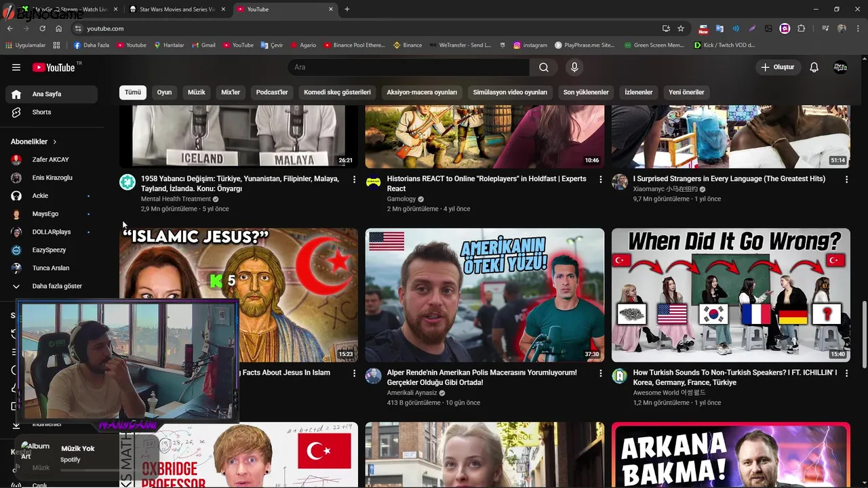Open Enis Kirazoglu subscription

point(52,178)
